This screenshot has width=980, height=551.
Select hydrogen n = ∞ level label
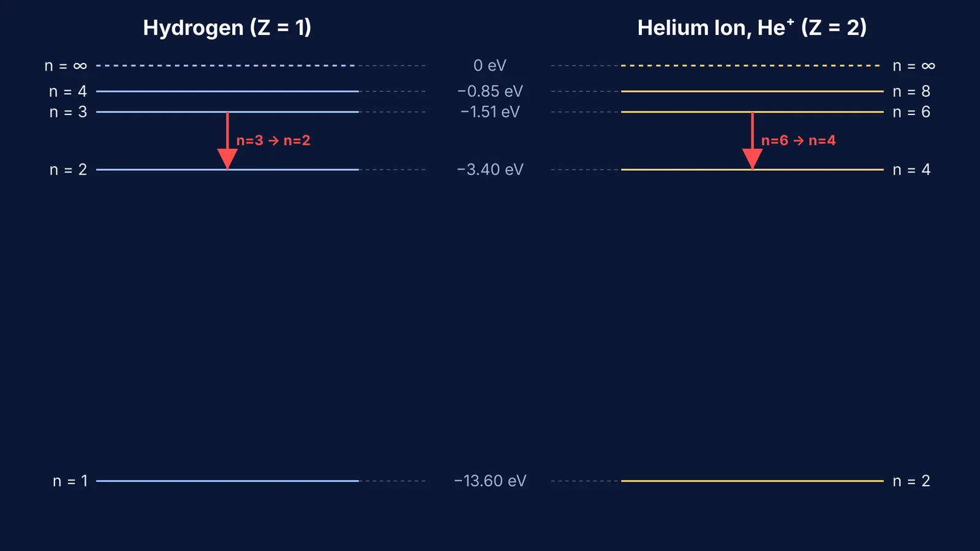(x=66, y=66)
